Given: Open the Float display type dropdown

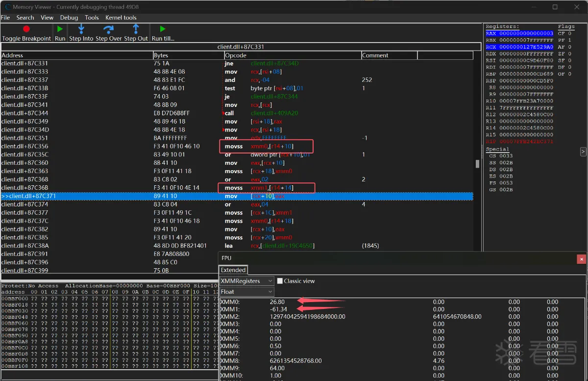Looking at the screenshot, I should (x=246, y=292).
